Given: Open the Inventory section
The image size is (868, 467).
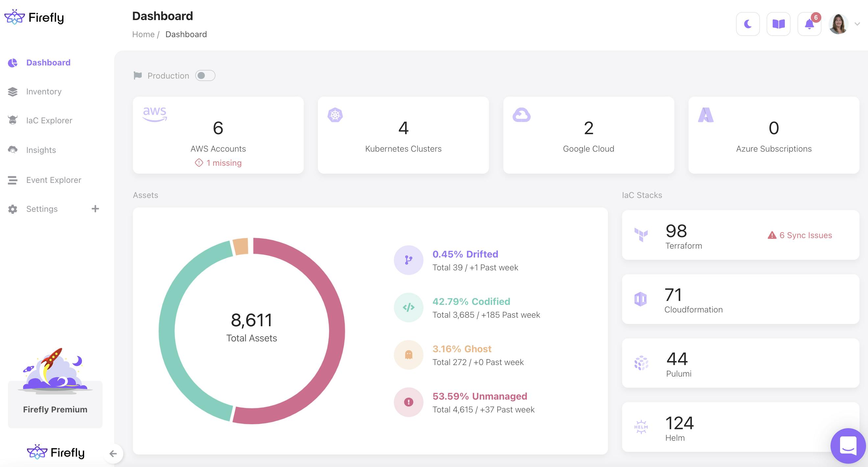Looking at the screenshot, I should click(44, 91).
